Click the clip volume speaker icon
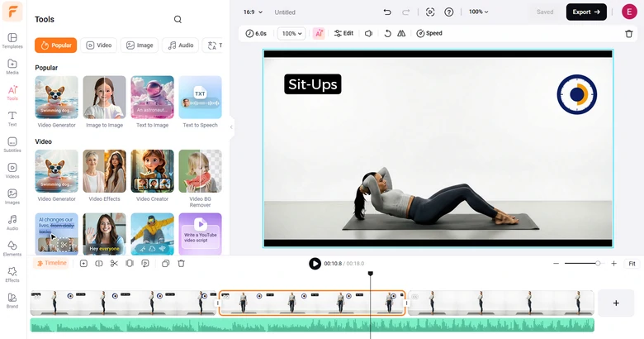This screenshot has height=339, width=644. [369, 33]
